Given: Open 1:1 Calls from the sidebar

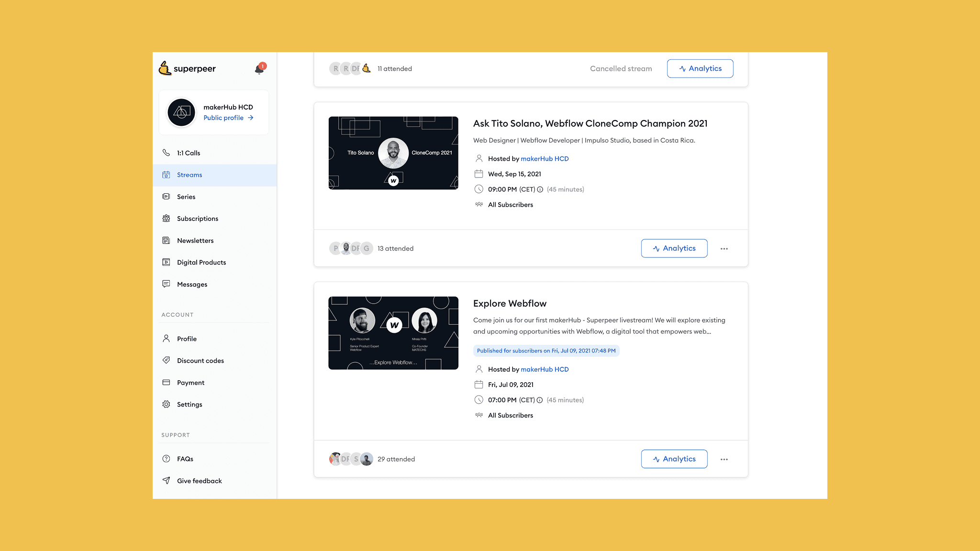Looking at the screenshot, I should 189,153.
